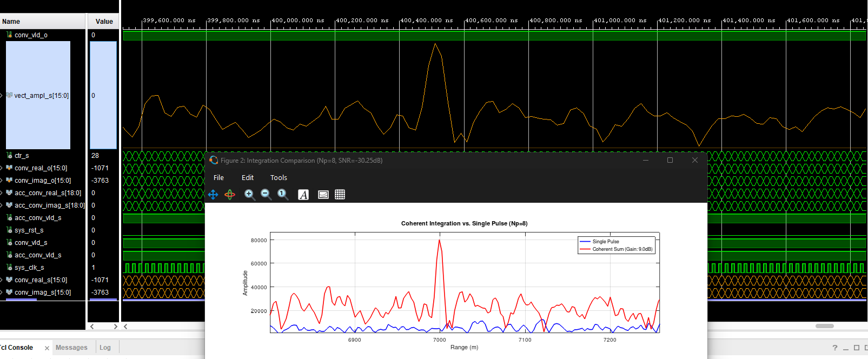Select the conv_real_o[15:0] signal

coord(41,168)
